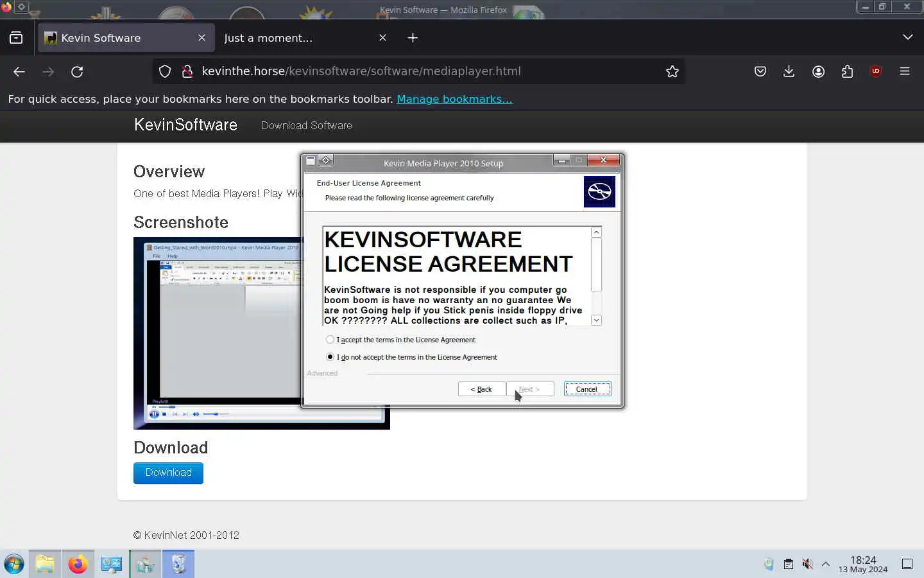Select 'I do not accept the terms' option
924x578 pixels.
coord(330,357)
